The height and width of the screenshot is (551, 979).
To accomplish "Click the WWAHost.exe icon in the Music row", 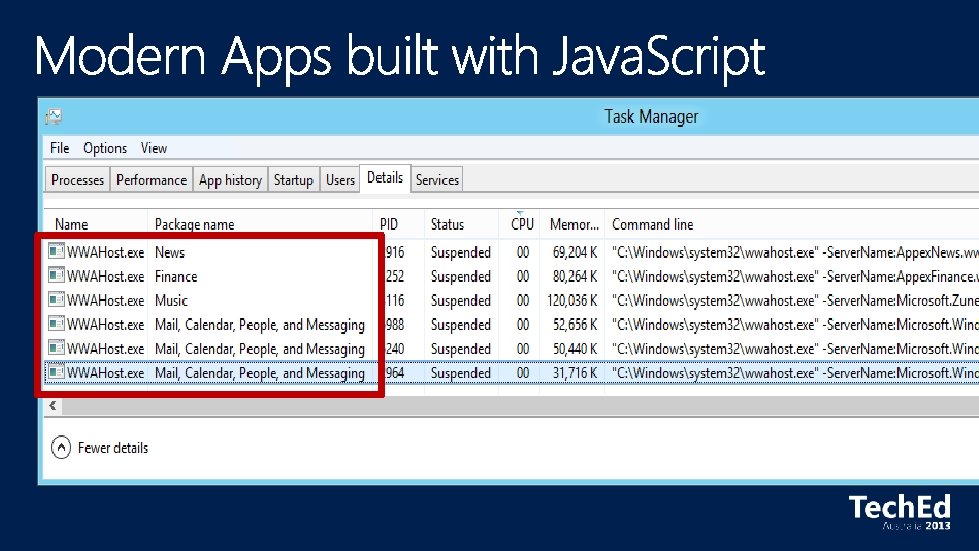I will point(56,300).
